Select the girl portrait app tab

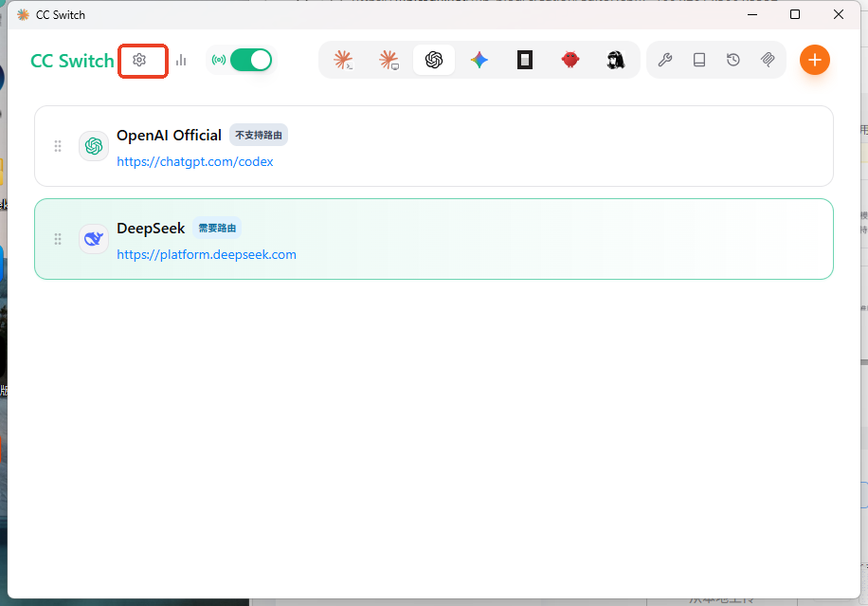pos(616,59)
